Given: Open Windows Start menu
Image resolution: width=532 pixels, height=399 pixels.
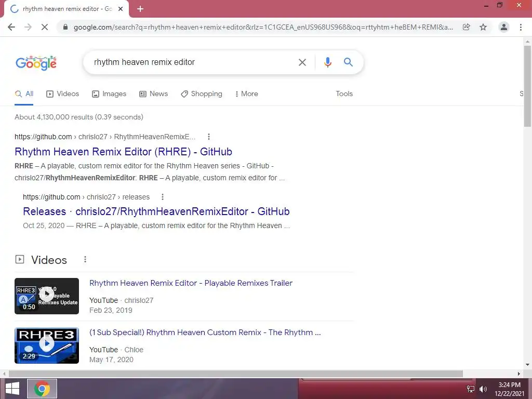Looking at the screenshot, I should click(12, 389).
